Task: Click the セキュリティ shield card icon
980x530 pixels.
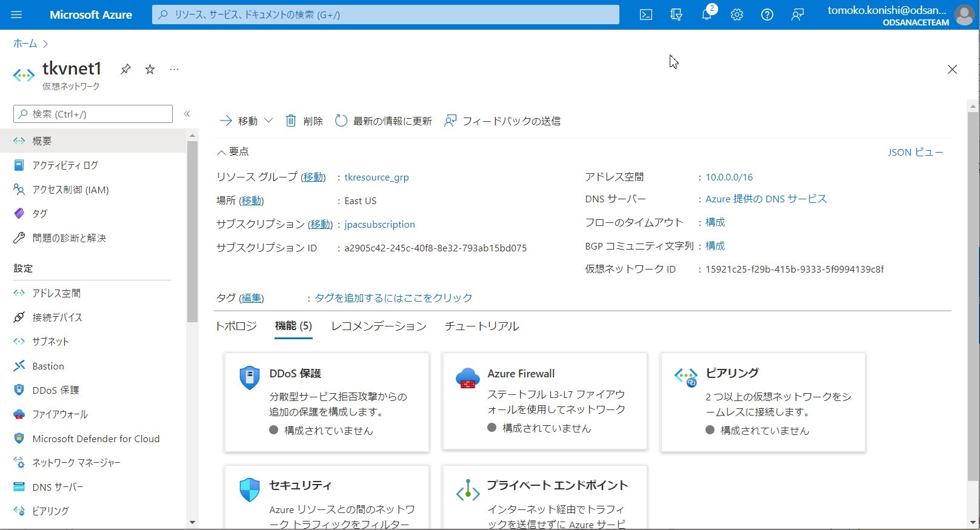Action: click(x=250, y=489)
